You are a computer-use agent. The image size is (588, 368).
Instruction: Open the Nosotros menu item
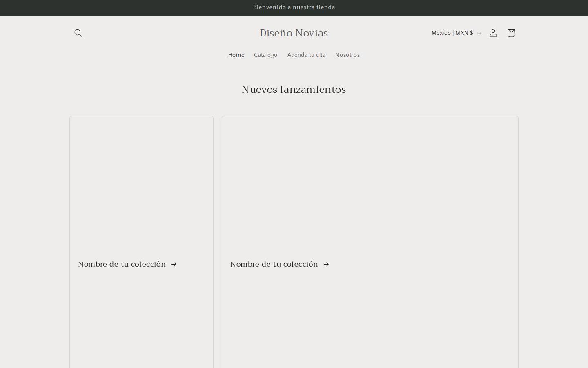(347, 55)
